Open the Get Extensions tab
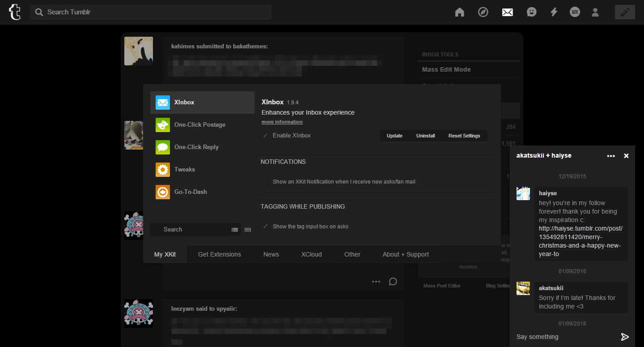Screen dimensions: 644x347 point(220,254)
